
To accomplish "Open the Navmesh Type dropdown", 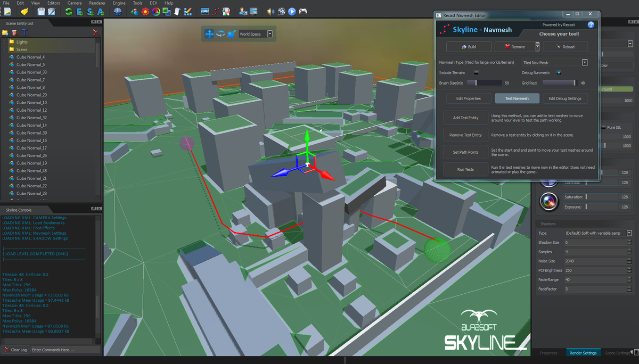I will 584,62.
